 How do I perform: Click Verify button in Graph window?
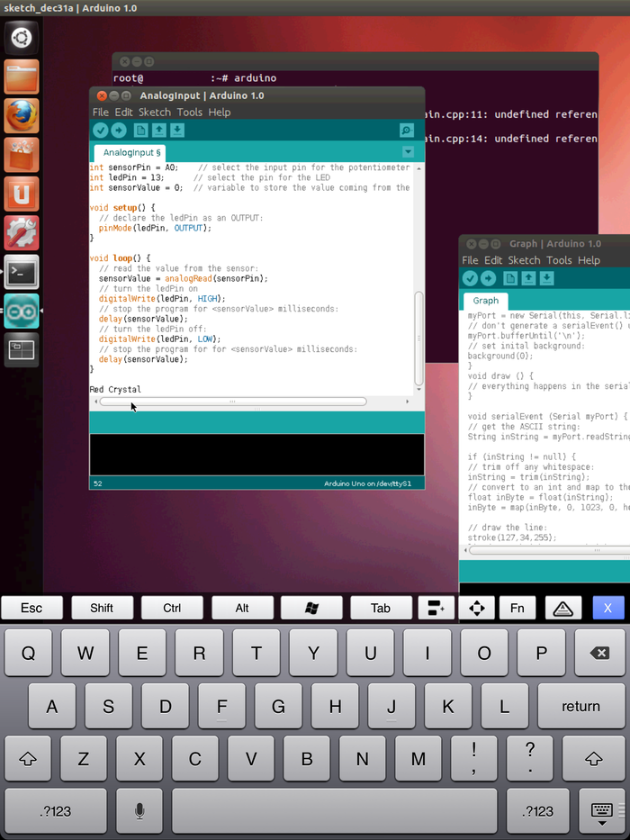point(470,278)
